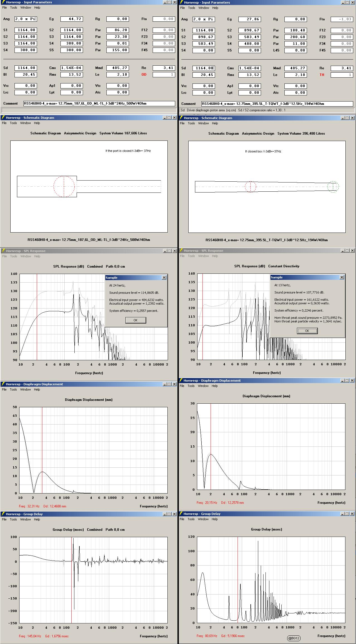Click the Rms field in right Input Parameters
356x644 pixels.
(250, 75)
